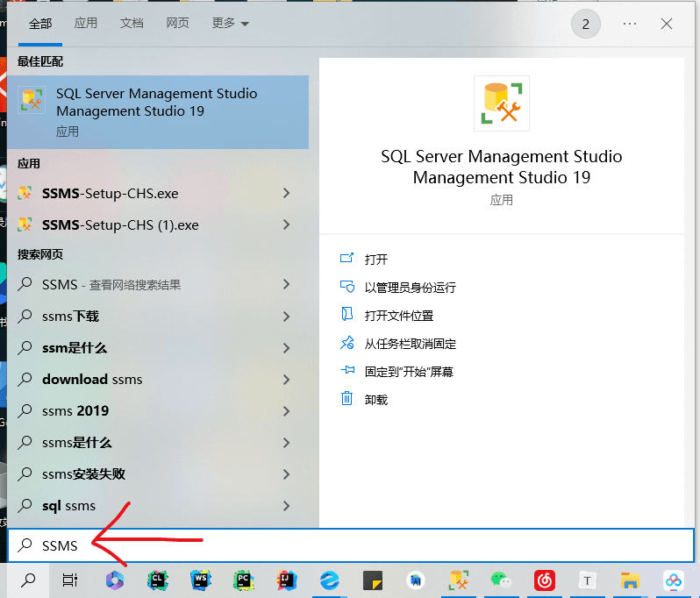Click the rewards badge showing 2

pyautogui.click(x=586, y=24)
